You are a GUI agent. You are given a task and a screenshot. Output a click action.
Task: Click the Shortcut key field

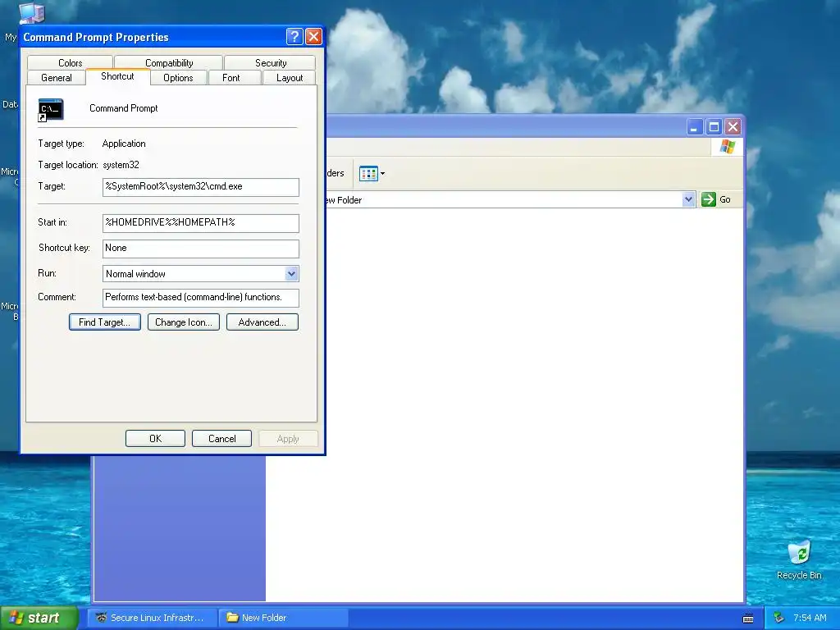[x=200, y=248]
